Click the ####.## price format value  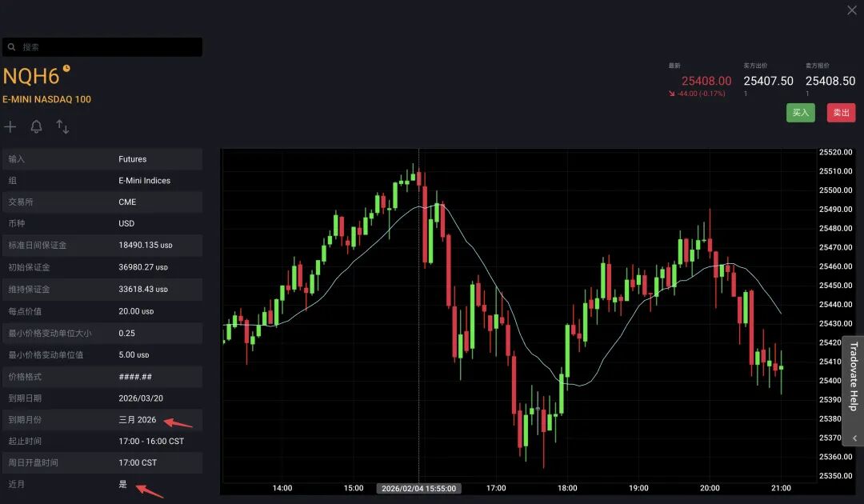click(135, 377)
